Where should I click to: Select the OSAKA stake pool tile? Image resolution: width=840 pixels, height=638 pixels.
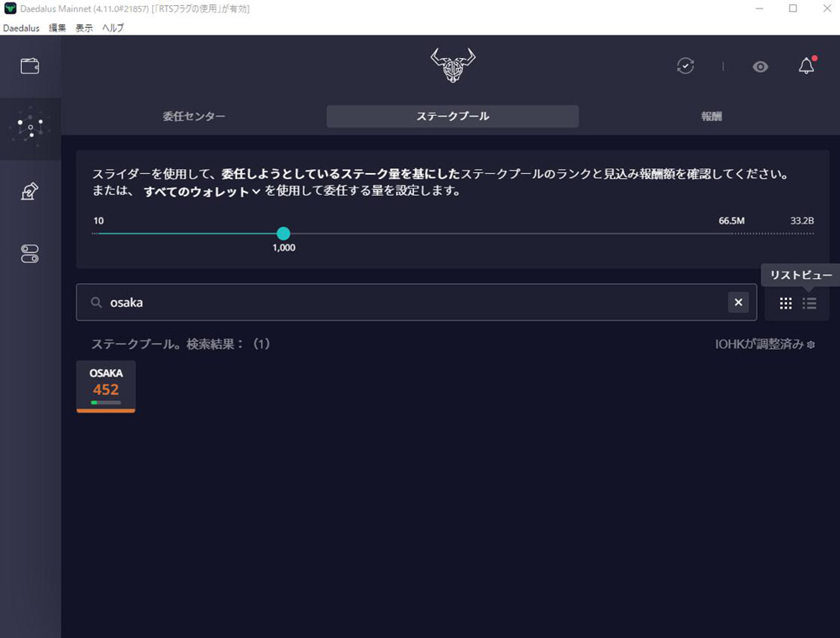click(106, 387)
